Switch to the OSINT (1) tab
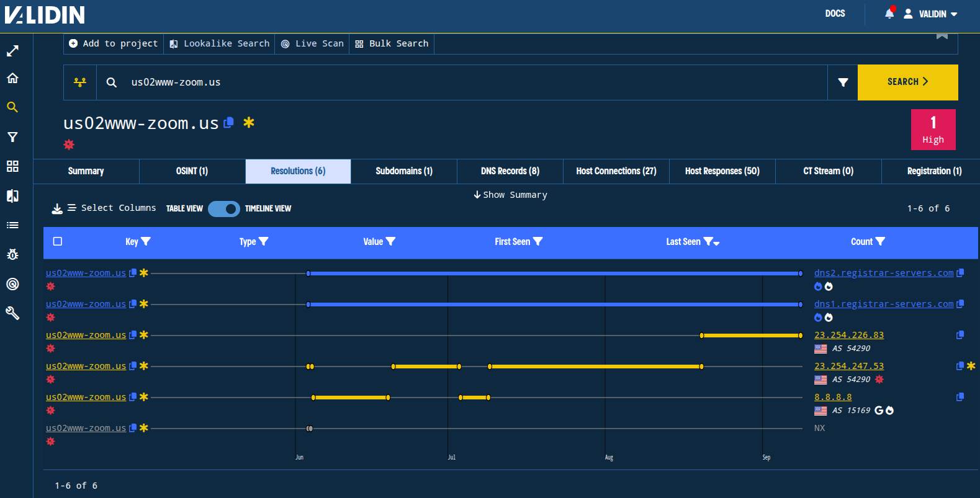Image resolution: width=980 pixels, height=498 pixels. [192, 171]
